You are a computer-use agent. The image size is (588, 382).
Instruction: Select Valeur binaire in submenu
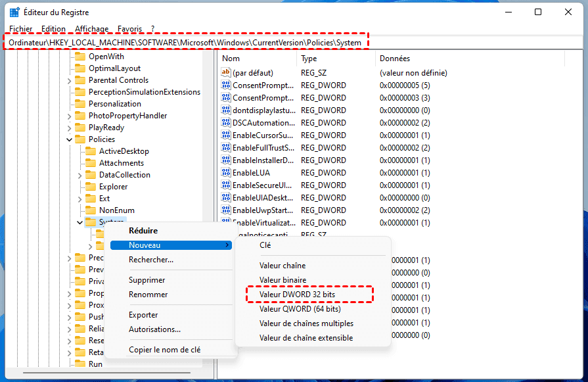point(313,280)
